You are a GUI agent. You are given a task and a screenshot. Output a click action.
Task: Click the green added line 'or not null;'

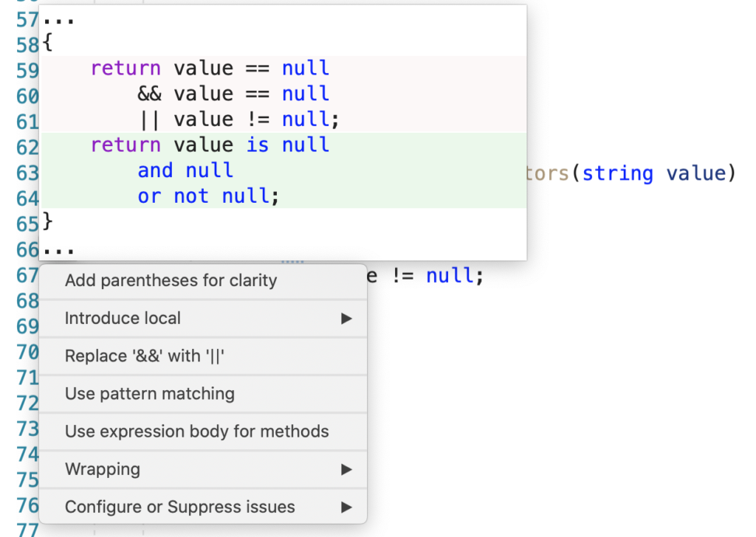(x=195, y=195)
